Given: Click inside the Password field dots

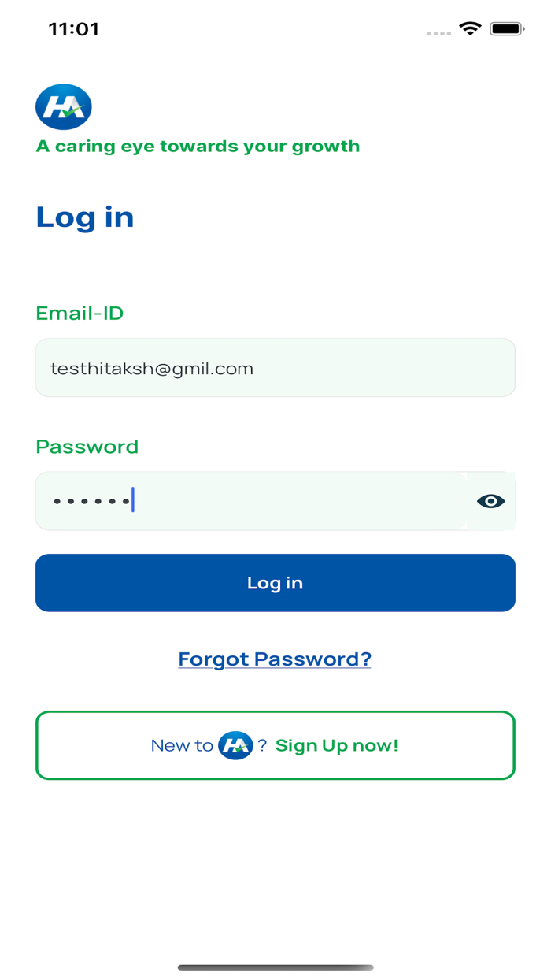Looking at the screenshot, I should pyautogui.click(x=91, y=501).
